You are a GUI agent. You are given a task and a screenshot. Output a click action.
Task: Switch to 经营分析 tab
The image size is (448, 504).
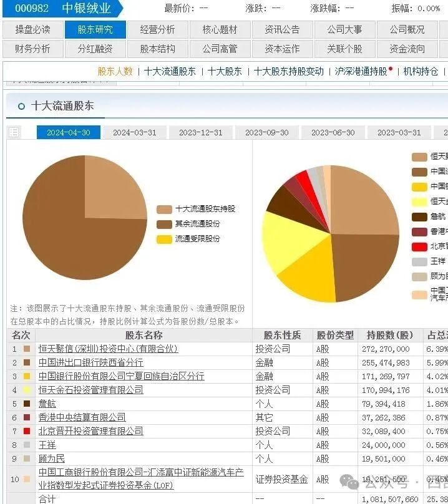[158, 29]
